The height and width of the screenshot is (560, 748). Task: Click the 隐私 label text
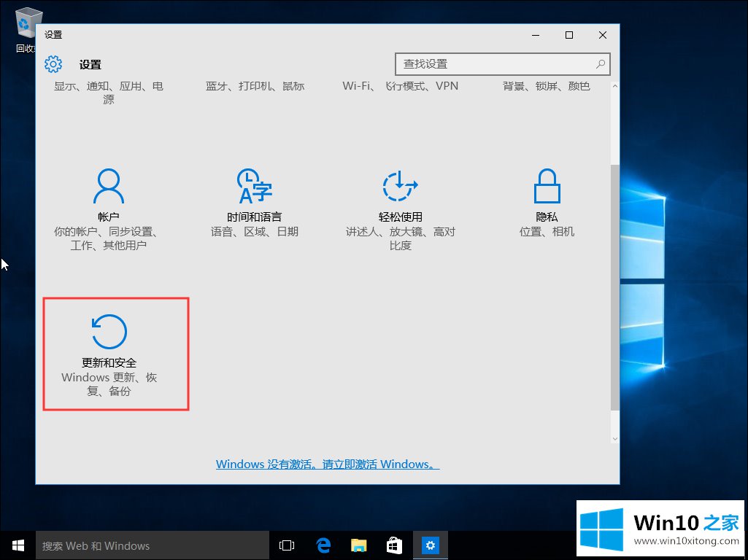point(547,217)
